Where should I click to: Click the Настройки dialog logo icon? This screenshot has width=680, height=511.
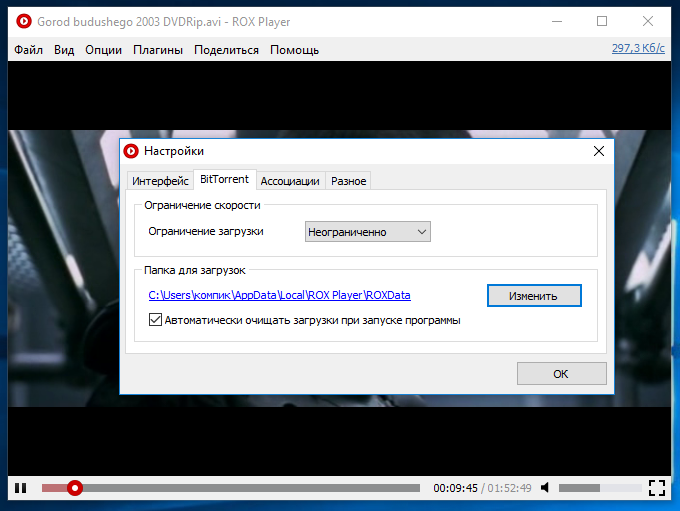point(131,151)
